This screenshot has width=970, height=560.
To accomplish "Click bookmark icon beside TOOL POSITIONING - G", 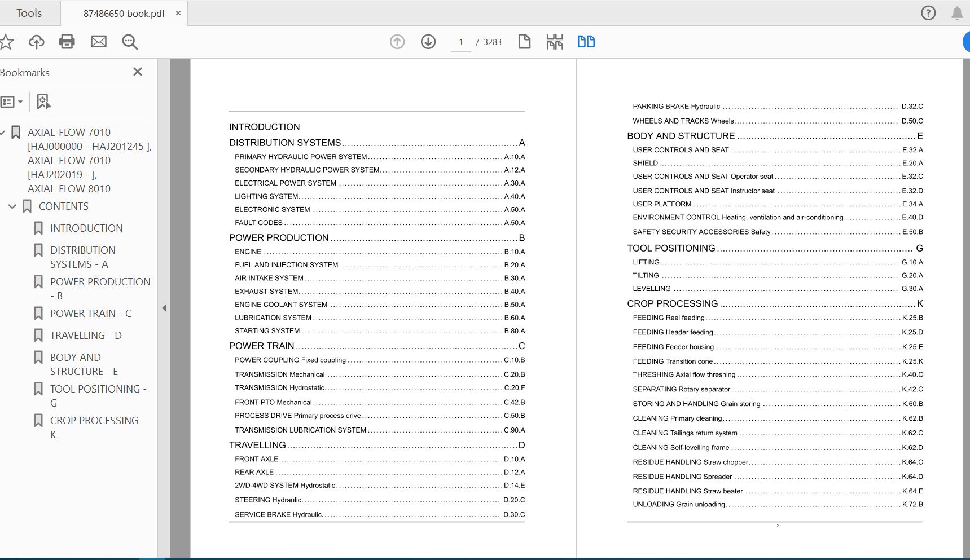I will point(38,389).
